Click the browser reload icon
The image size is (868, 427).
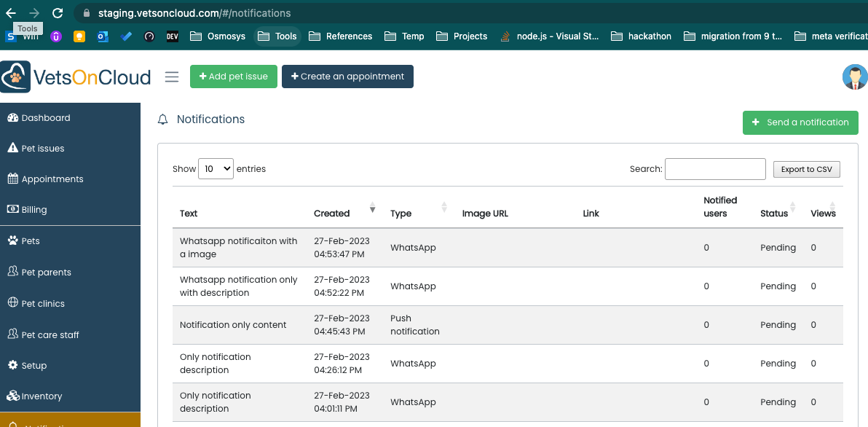point(58,13)
